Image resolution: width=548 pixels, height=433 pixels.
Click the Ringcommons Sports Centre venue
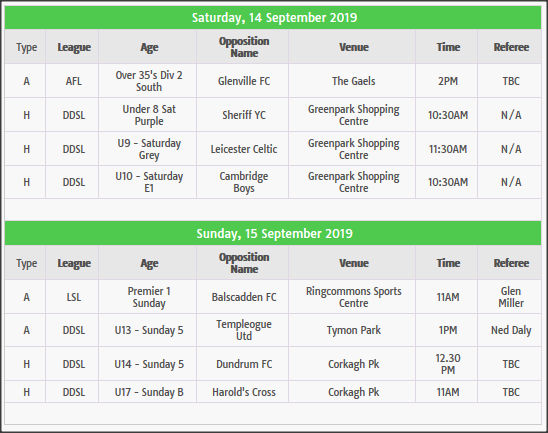coord(353,297)
